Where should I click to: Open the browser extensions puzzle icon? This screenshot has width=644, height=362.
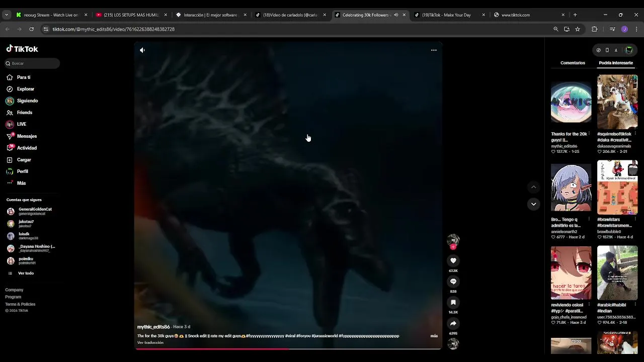tap(594, 29)
